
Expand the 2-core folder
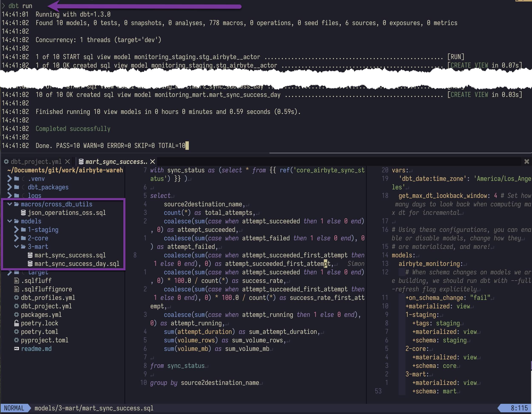point(16,238)
